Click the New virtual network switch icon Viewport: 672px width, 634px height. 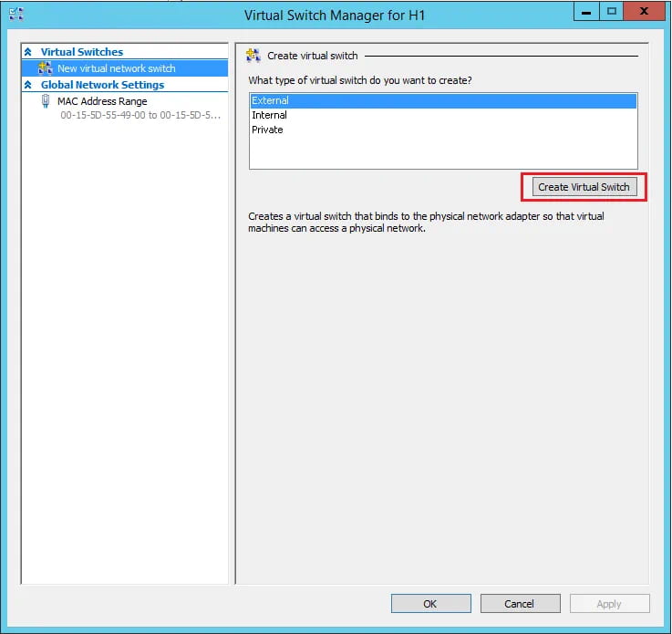[x=46, y=68]
